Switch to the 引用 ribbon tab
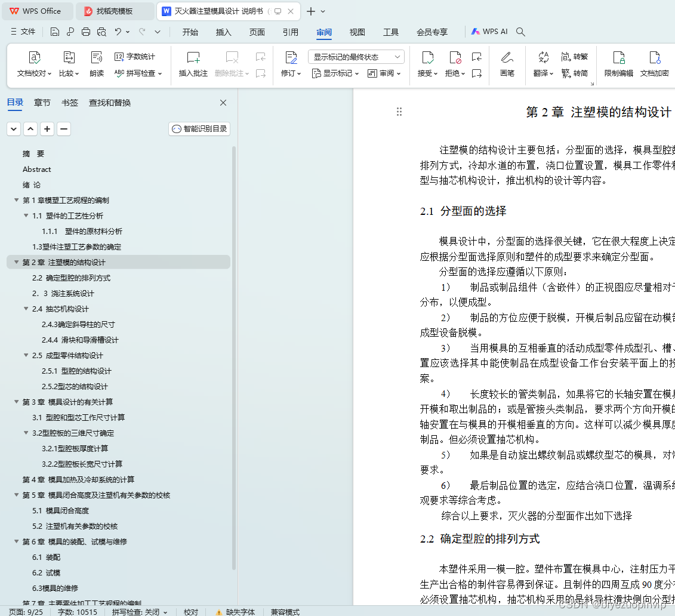675x616 pixels. 291,32
